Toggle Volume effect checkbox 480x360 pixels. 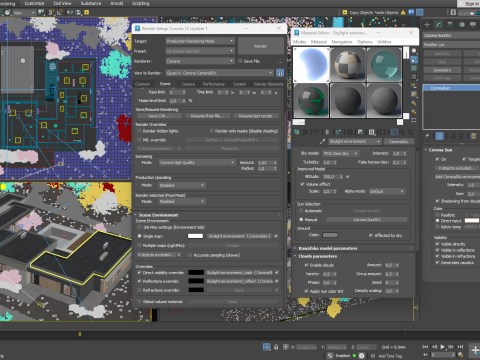pos(303,184)
